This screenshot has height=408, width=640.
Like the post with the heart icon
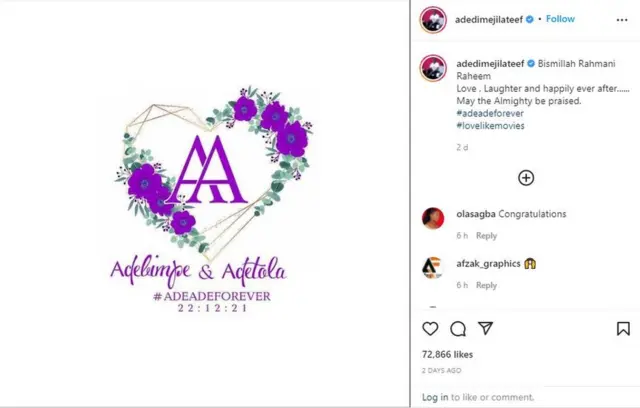tap(430, 328)
